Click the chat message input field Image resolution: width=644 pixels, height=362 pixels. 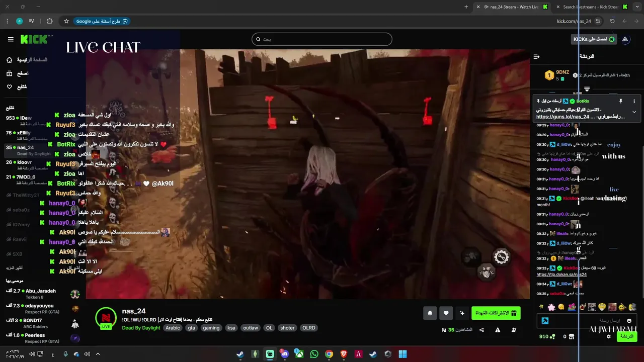[x=587, y=320]
